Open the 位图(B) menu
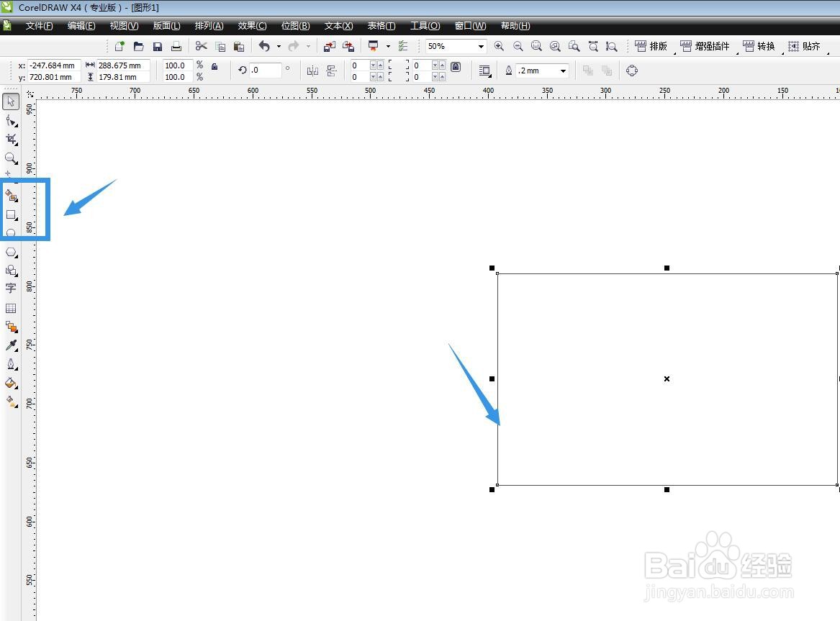 point(296,26)
